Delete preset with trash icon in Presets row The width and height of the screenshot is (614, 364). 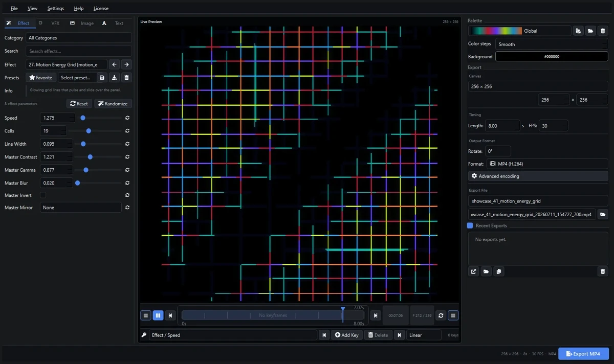click(x=127, y=78)
